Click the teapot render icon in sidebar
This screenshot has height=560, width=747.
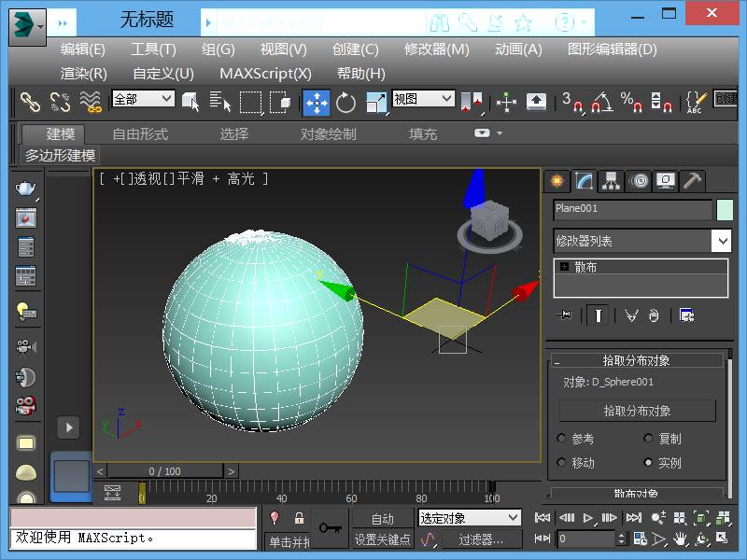click(x=26, y=189)
